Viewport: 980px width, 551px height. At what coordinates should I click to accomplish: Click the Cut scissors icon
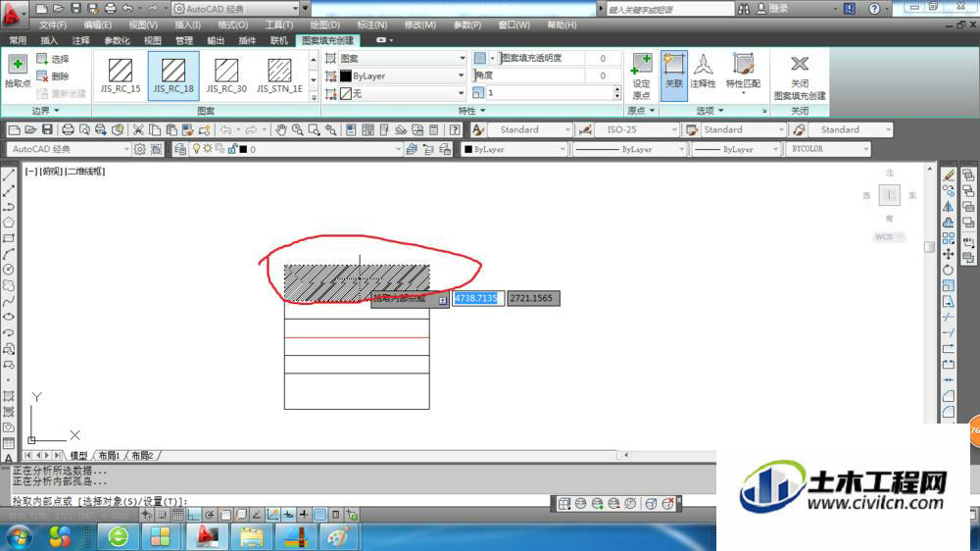(x=138, y=129)
